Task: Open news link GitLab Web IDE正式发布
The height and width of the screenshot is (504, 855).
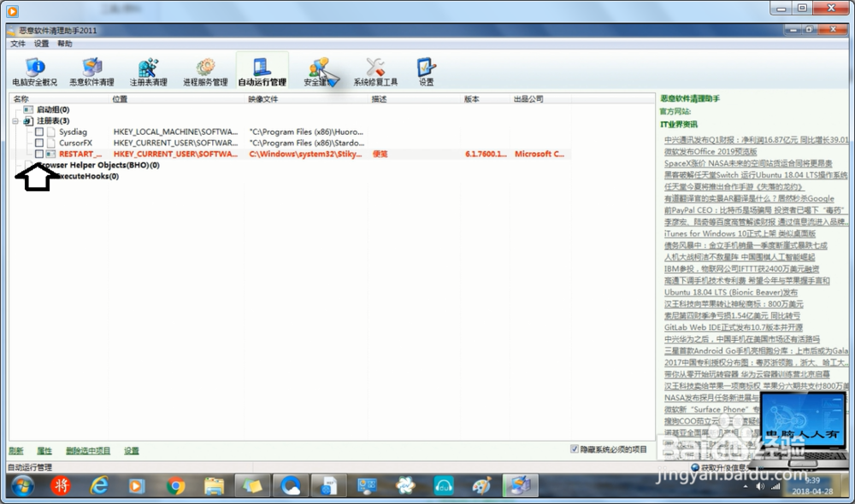Action: click(x=734, y=327)
